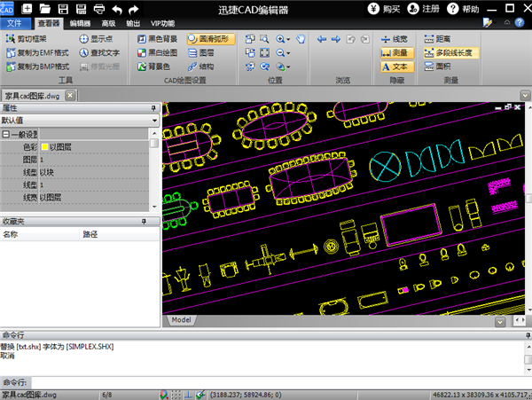532x400 pixels.
Task: Open zoom in dropdown arrow
Action: [288, 39]
